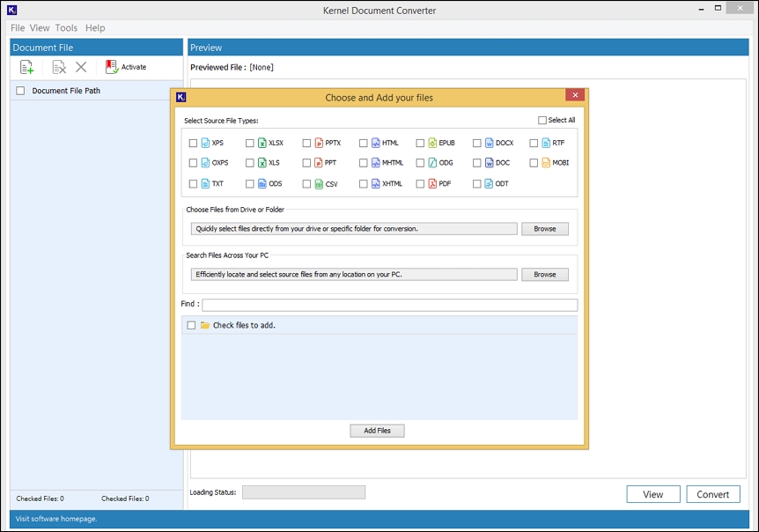Browse for files from drive or folder
This screenshot has height=532, width=759.
coord(545,229)
